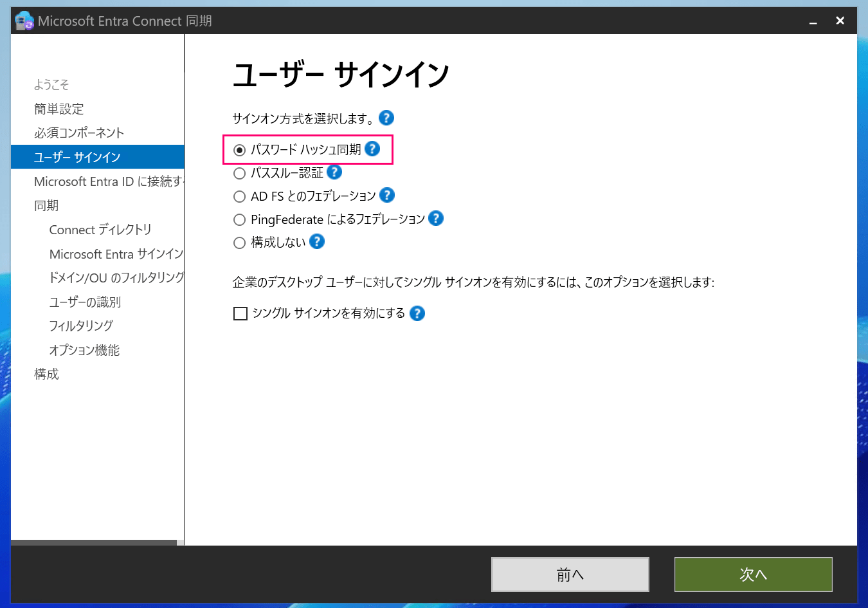Go to 構成 step in sidebar
Image resolution: width=868 pixels, height=608 pixels.
pyautogui.click(x=46, y=374)
